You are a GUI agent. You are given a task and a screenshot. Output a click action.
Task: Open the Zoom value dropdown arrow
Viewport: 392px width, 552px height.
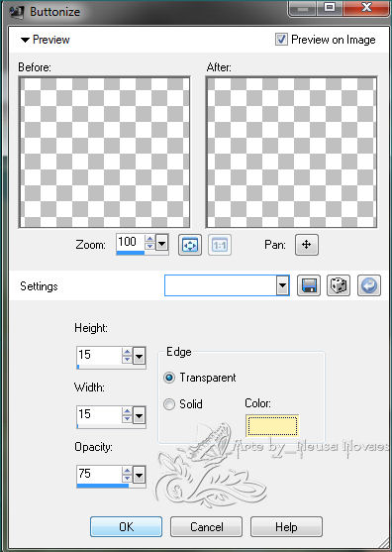tap(161, 243)
